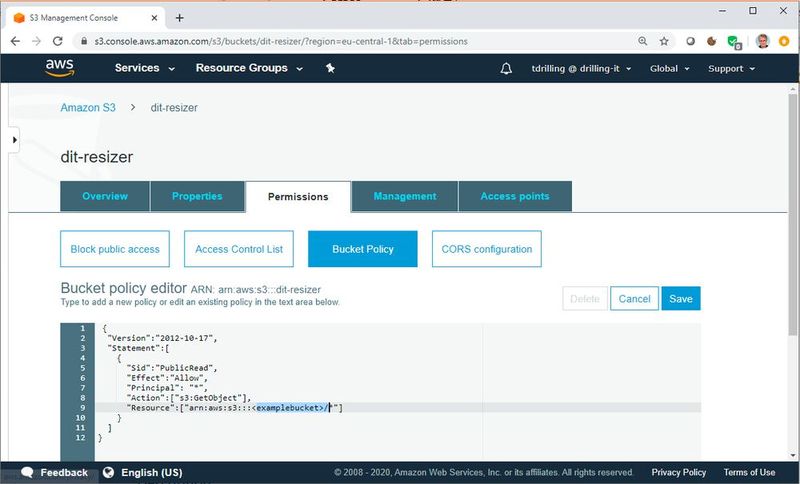Click the Feedback link in footer

click(x=64, y=472)
